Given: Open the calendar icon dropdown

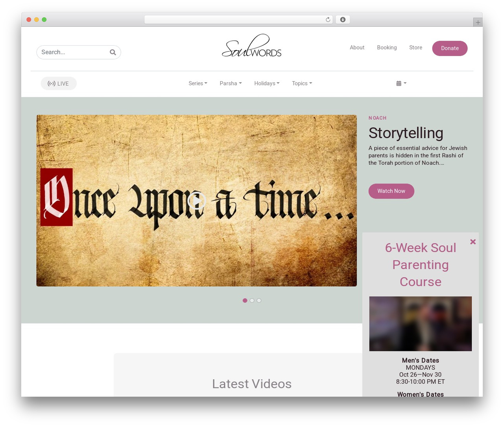Looking at the screenshot, I should pyautogui.click(x=401, y=84).
